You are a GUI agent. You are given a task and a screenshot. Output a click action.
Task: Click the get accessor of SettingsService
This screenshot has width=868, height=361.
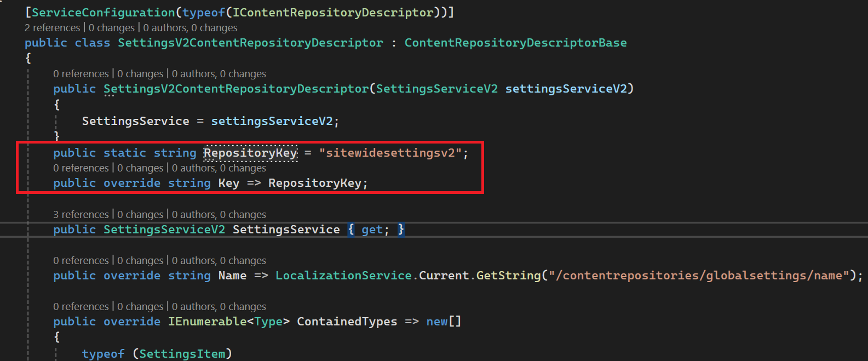(372, 230)
